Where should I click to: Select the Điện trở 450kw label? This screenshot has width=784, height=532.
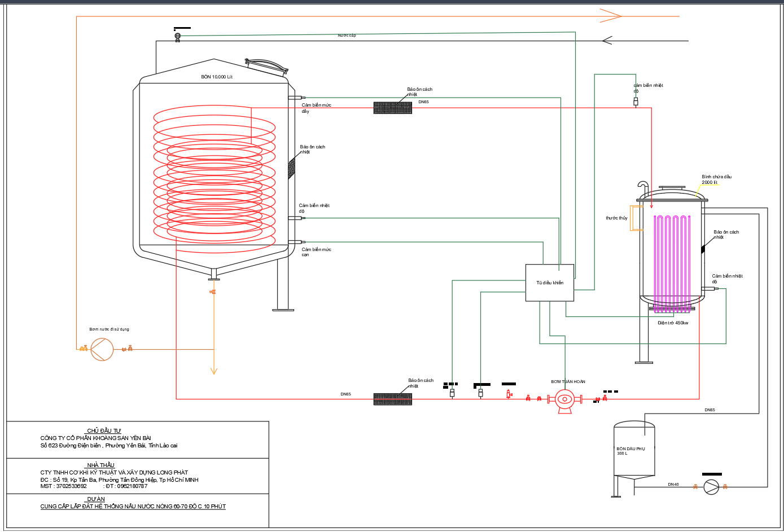pyautogui.click(x=673, y=323)
